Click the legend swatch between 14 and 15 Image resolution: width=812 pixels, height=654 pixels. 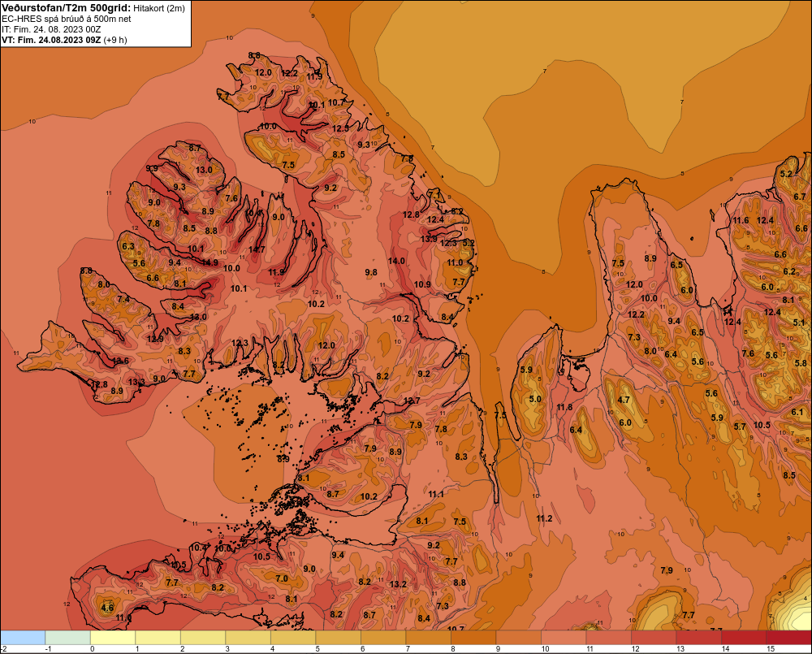[744, 638]
